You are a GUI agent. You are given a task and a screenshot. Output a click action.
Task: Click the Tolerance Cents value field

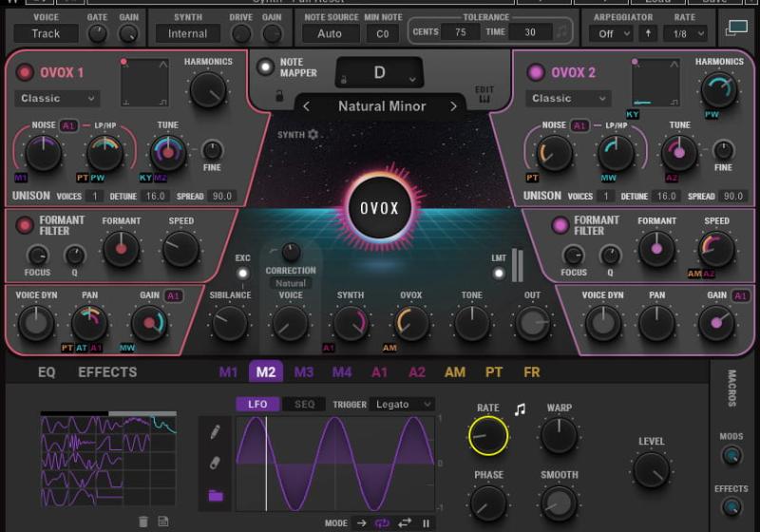click(460, 32)
